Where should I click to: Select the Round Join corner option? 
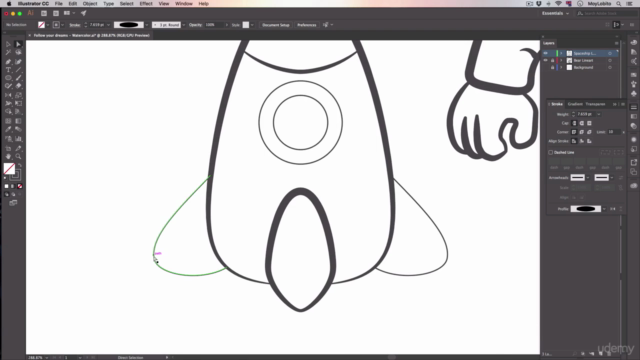point(582,132)
